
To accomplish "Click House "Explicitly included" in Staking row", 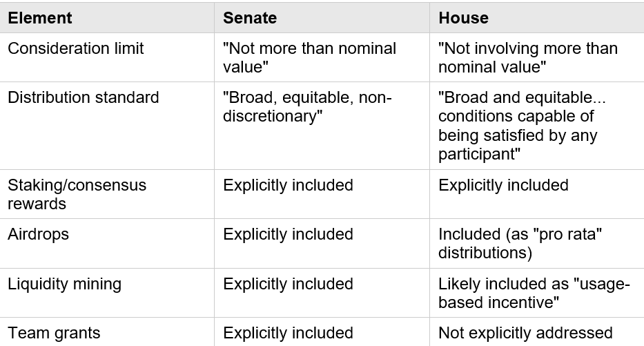I will pyautogui.click(x=503, y=185).
